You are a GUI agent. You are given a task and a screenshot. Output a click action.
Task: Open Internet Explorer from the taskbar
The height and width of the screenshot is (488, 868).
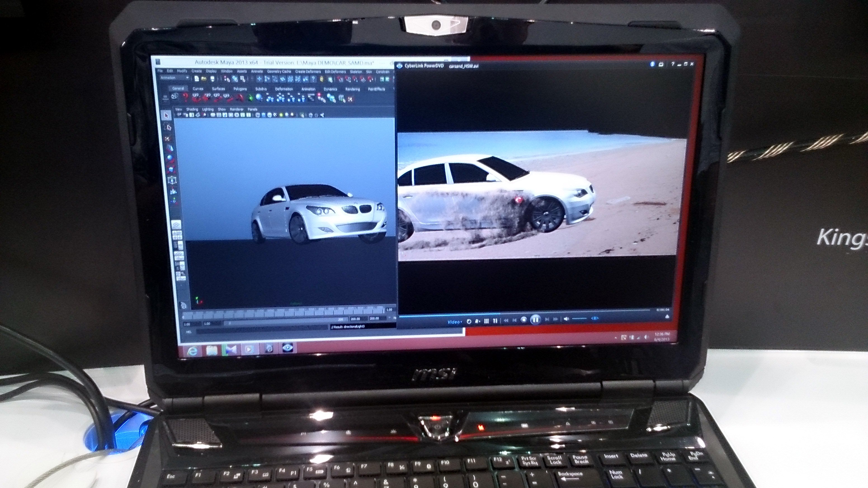(x=192, y=351)
